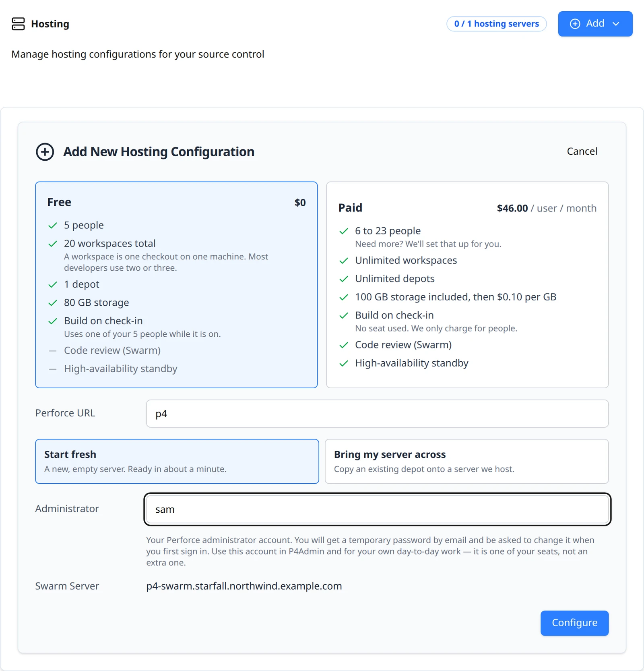
Task: Click the dash icon beside Free High-availability standby
Action: point(53,369)
